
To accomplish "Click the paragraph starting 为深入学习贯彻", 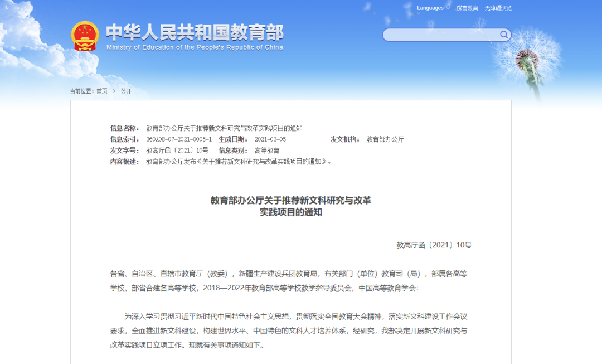I will pyautogui.click(x=289, y=331).
